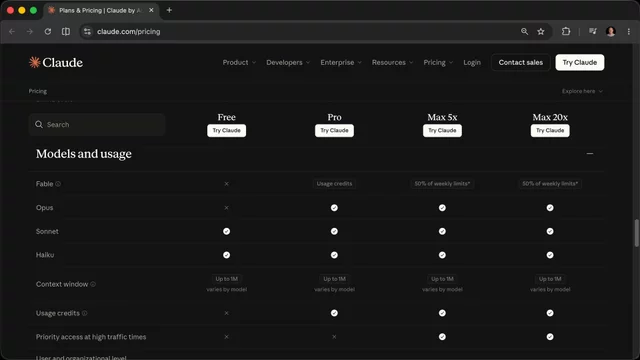Expand the Explore here dropdown
640x360 pixels.
click(x=582, y=91)
